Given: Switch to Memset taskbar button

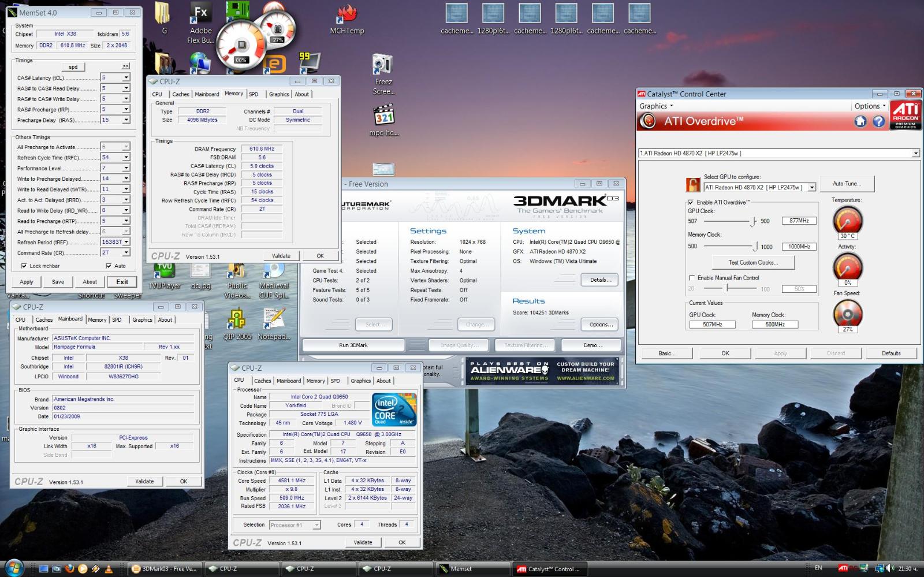Looking at the screenshot, I should point(473,569).
